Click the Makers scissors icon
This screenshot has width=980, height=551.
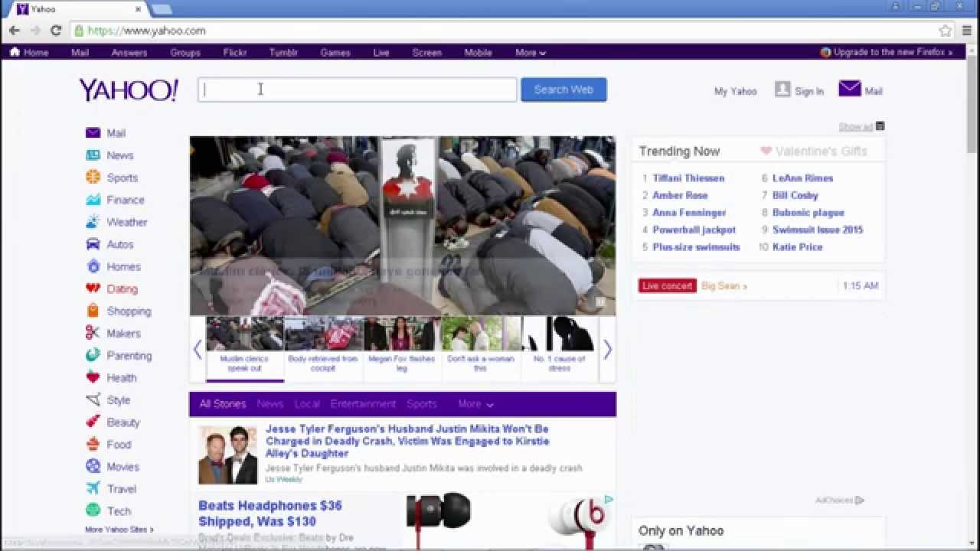93,333
